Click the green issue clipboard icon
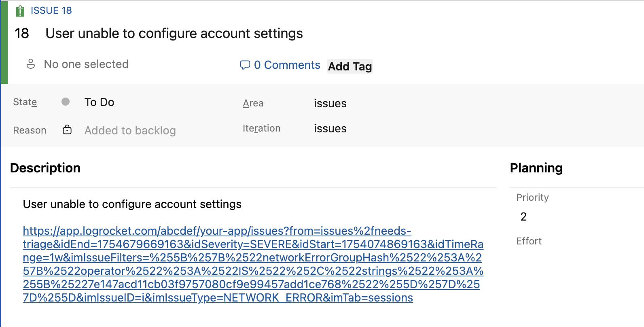The width and height of the screenshot is (644, 327). tap(20, 11)
